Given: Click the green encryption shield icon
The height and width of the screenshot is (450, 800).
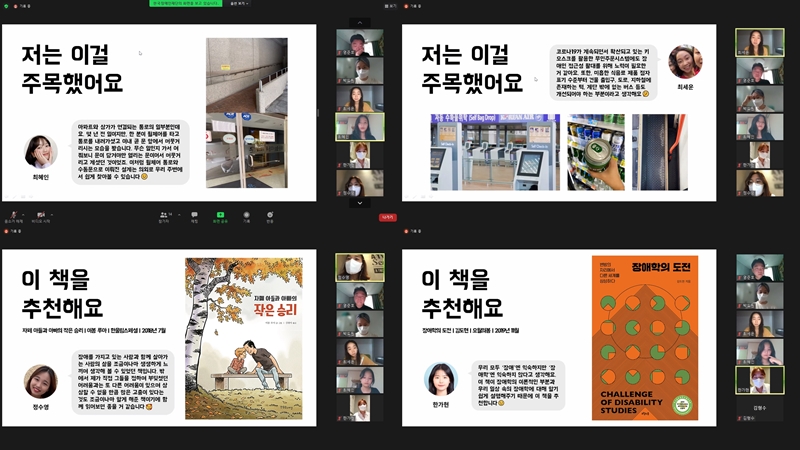Looking at the screenshot, I should pyautogui.click(x=6, y=6).
